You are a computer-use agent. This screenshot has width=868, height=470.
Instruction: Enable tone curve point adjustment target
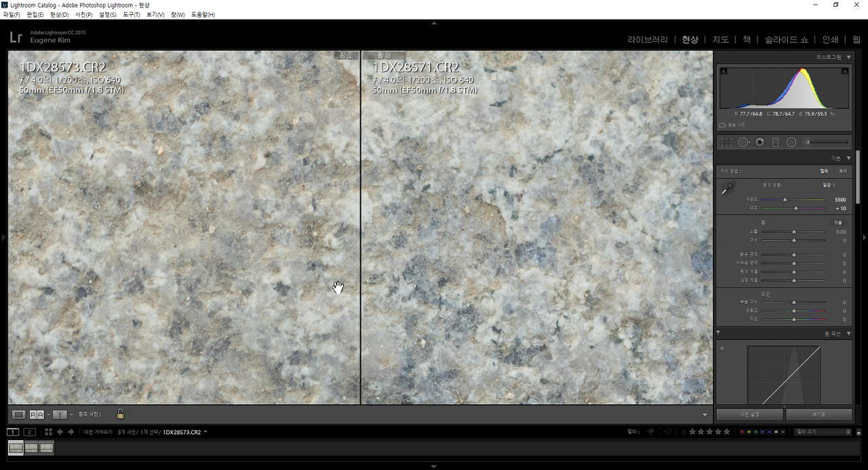722,349
